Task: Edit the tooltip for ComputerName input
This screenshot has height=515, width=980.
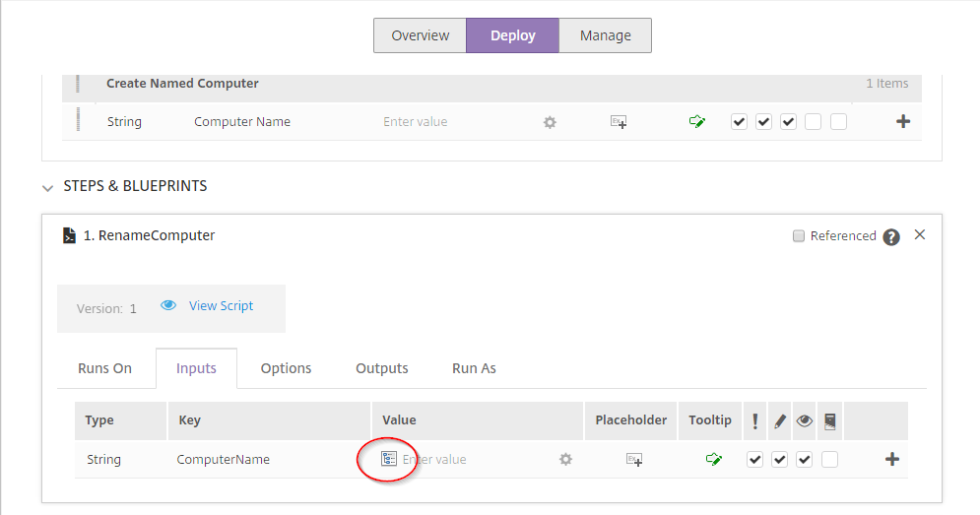Action: pyautogui.click(x=713, y=459)
